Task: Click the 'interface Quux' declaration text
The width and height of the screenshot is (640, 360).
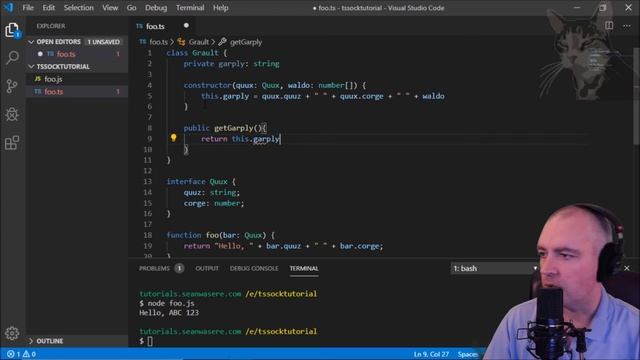Action: coord(197,181)
